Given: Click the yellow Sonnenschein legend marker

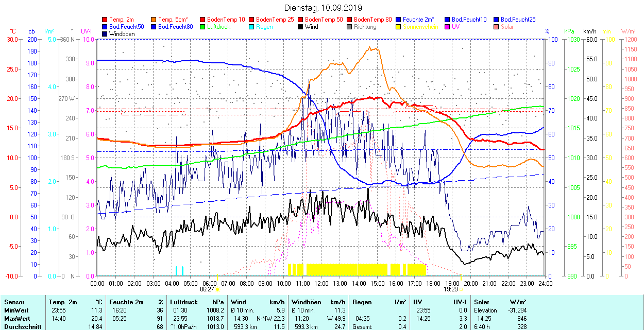Looking at the screenshot, I should (399, 27).
